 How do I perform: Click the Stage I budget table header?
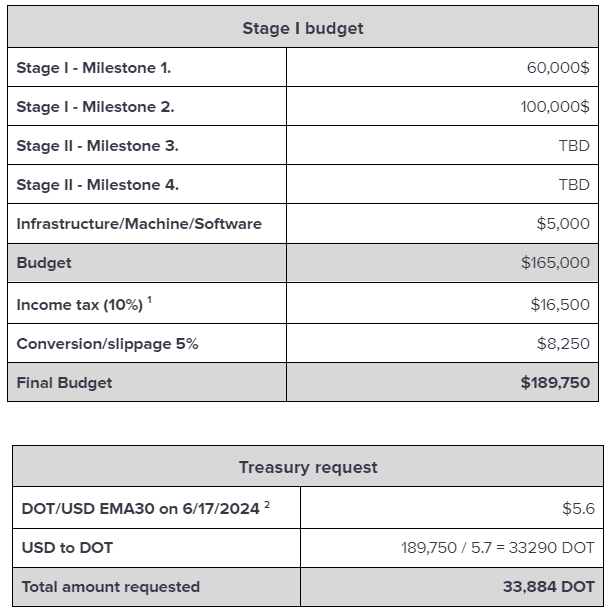[x=303, y=28]
